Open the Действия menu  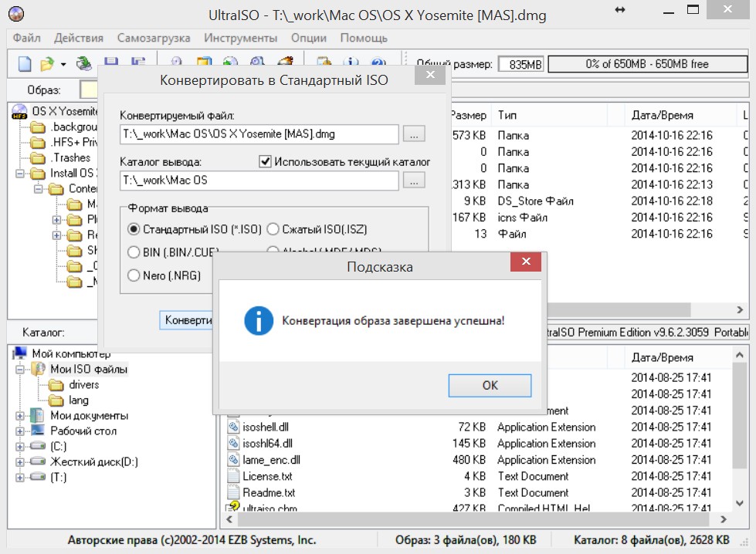[x=79, y=38]
